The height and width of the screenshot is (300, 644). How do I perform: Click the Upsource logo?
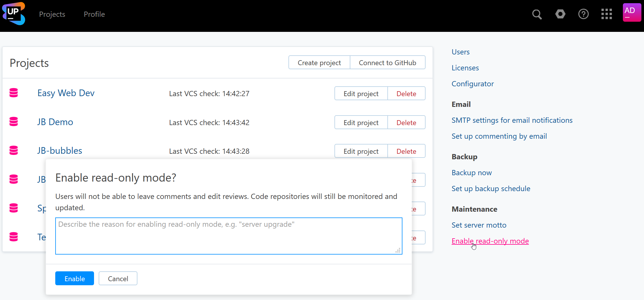tap(13, 13)
